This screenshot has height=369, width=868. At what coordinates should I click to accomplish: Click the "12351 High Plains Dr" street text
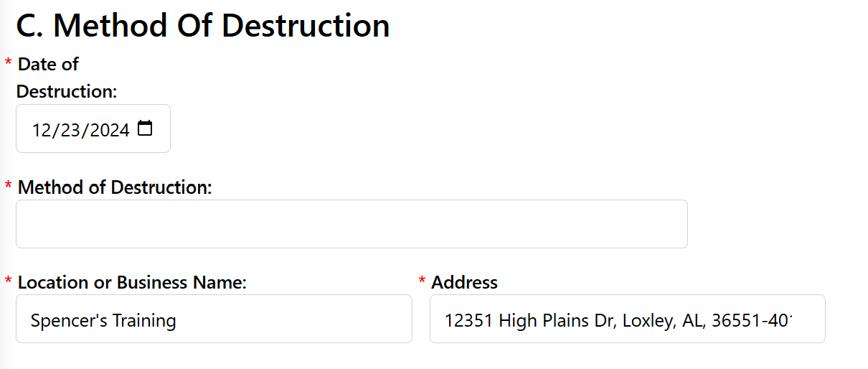(x=528, y=320)
